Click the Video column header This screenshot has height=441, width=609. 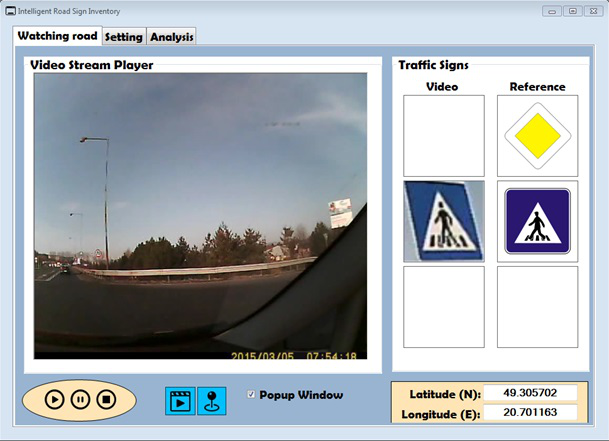pyautogui.click(x=442, y=87)
